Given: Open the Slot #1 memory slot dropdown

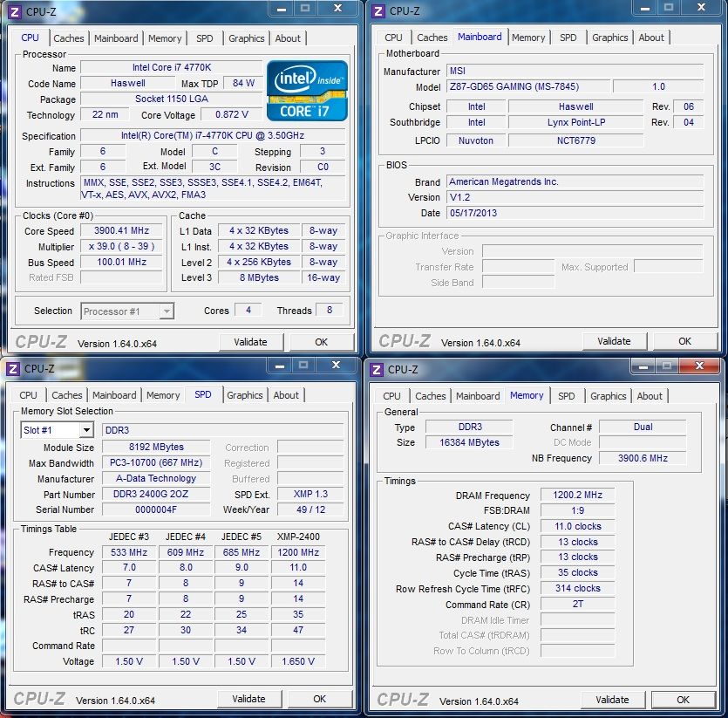Looking at the screenshot, I should (x=58, y=430).
